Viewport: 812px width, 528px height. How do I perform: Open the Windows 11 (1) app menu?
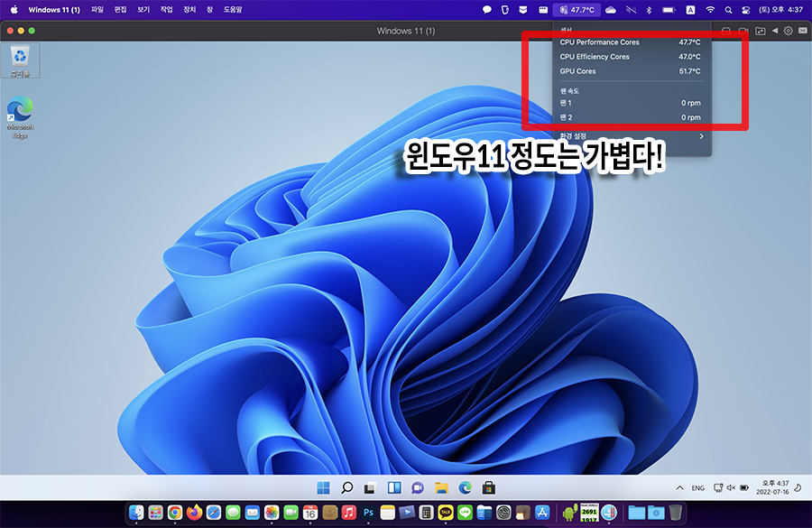[x=54, y=9]
